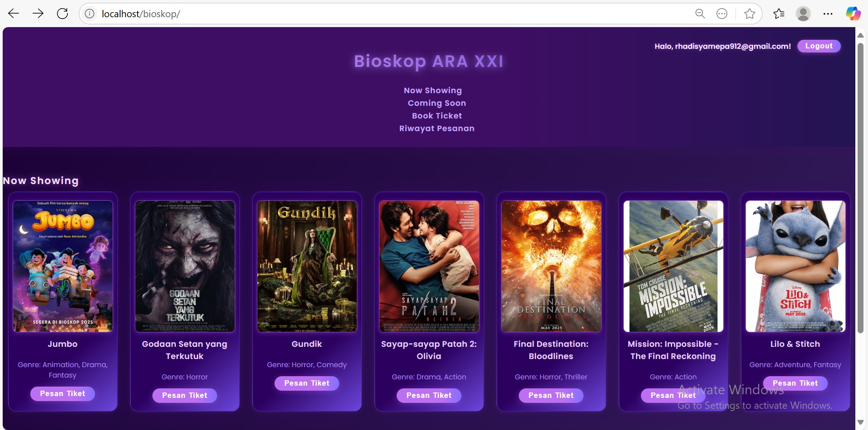
Task: Click Logout button
Action: click(819, 46)
